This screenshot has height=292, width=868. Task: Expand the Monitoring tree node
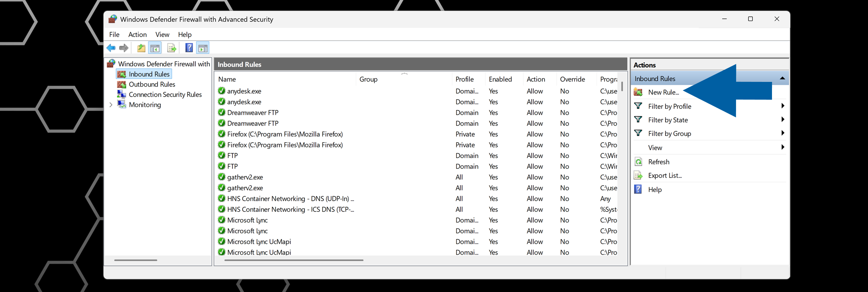point(111,105)
